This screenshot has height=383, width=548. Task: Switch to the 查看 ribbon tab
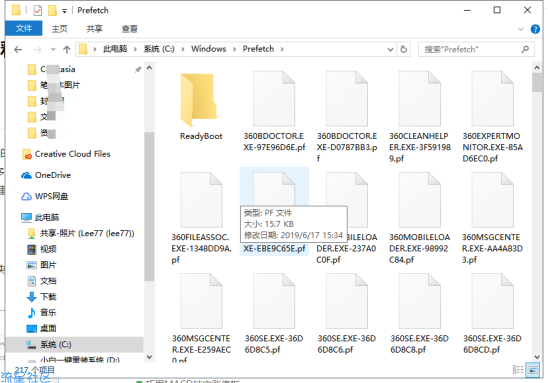pos(129,29)
